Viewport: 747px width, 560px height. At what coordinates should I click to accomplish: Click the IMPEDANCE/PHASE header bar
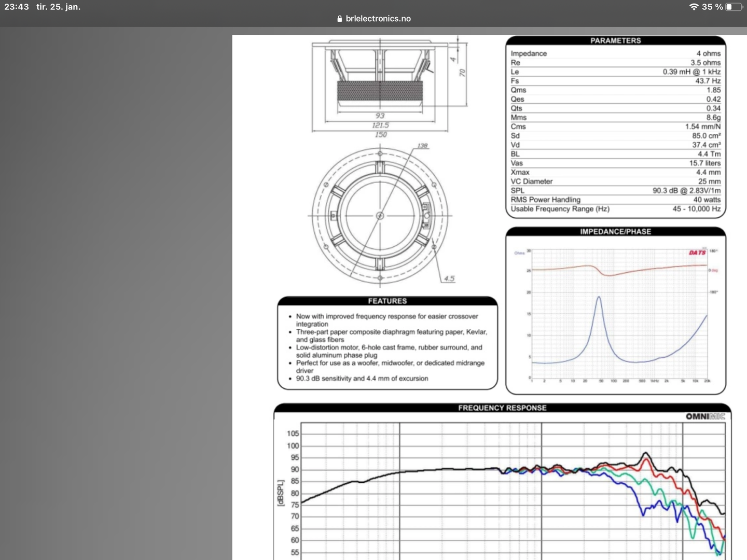[615, 231]
